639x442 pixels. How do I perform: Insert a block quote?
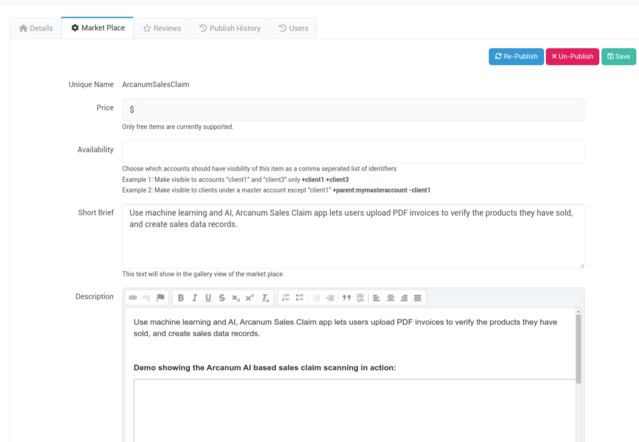346,298
